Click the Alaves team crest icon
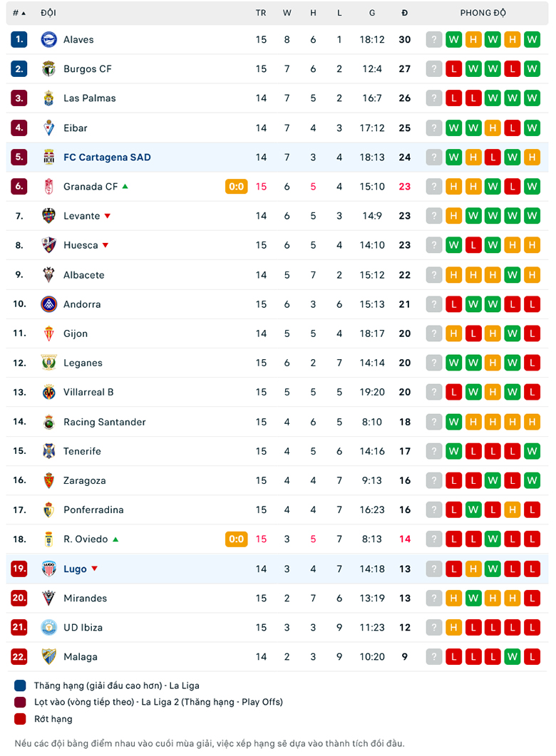The height and width of the screenshot is (756, 556). point(48,39)
